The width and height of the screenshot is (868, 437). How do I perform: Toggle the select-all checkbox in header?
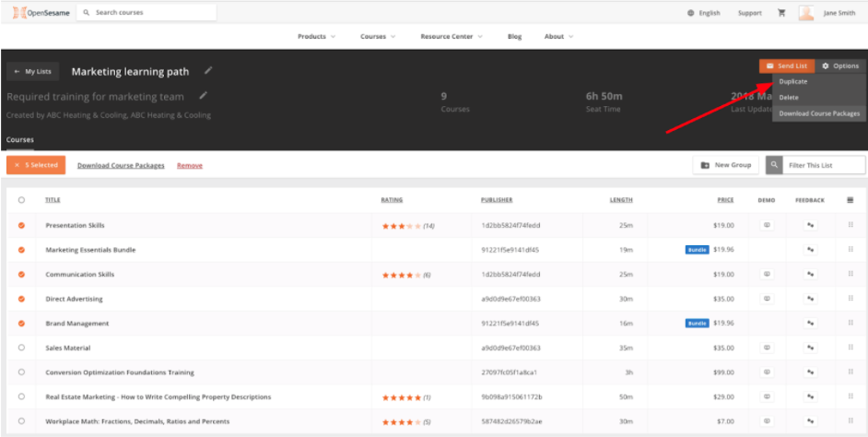pos(21,200)
